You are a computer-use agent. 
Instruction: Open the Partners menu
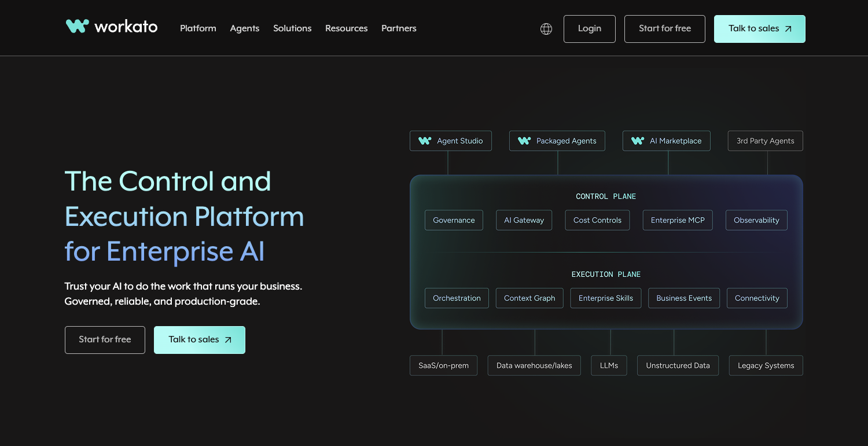399,28
